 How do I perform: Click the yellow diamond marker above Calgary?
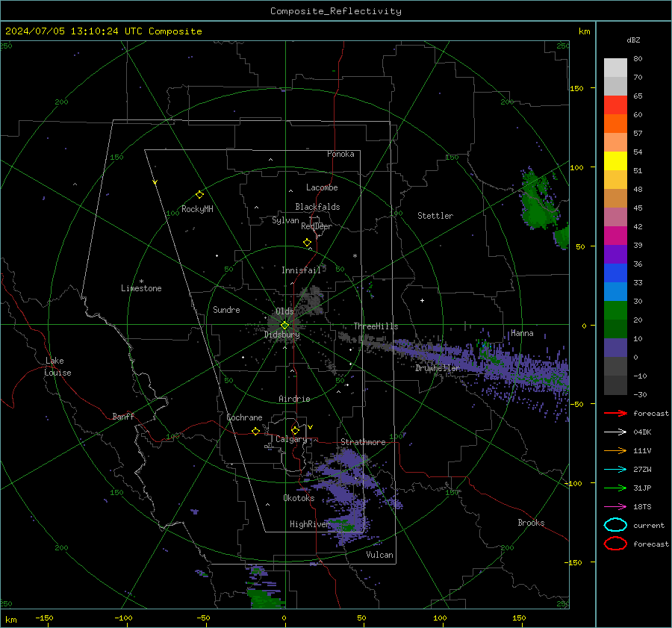pyautogui.click(x=295, y=430)
